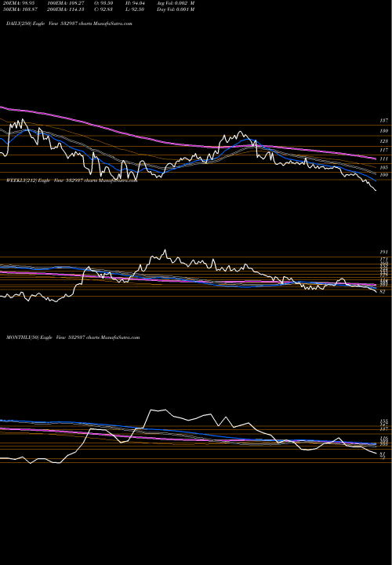The image size is (392, 565).
Task: Click the 50EMA value in the header
Action: click(x=20, y=9)
